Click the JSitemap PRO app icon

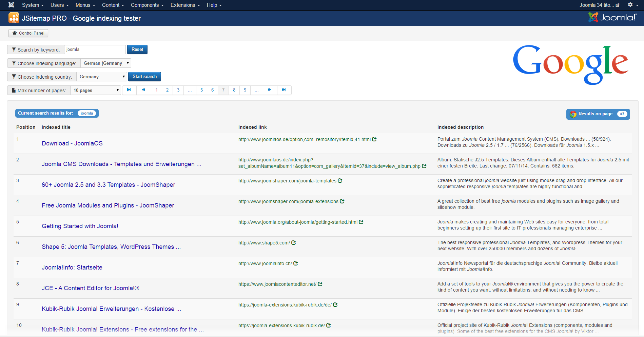click(x=14, y=18)
